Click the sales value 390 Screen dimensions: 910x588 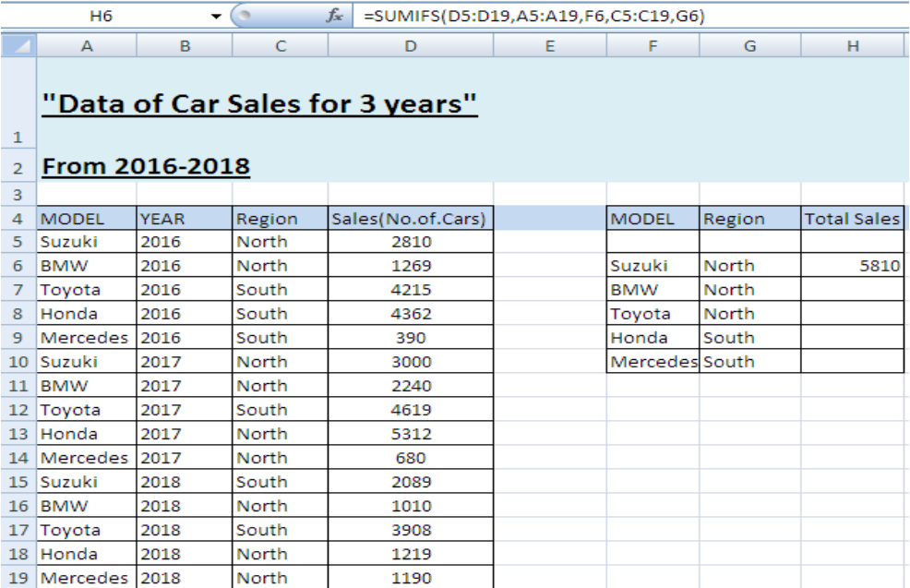411,338
